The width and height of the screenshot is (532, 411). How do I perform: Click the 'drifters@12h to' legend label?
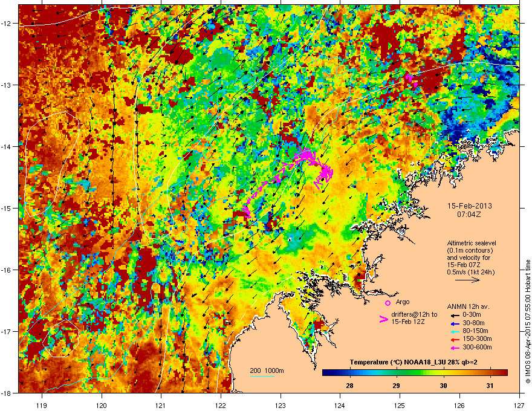click(x=414, y=314)
